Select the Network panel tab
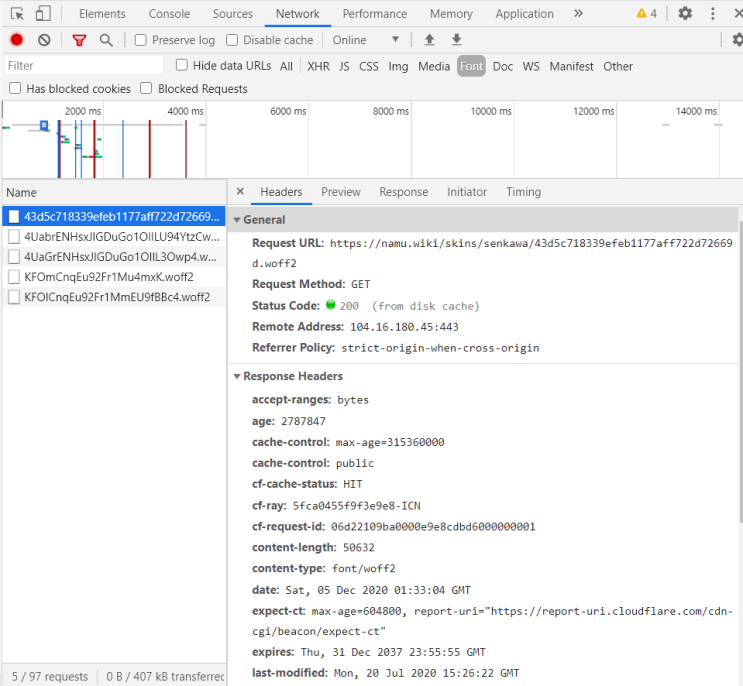 coord(298,14)
